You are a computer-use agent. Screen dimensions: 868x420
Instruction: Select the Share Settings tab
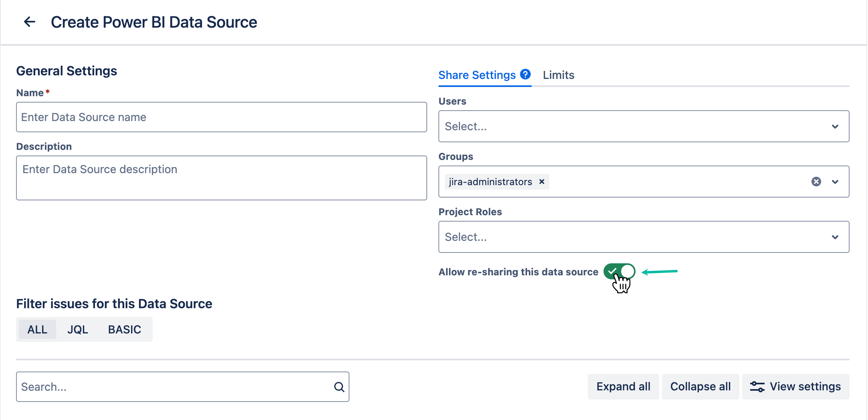click(x=477, y=75)
